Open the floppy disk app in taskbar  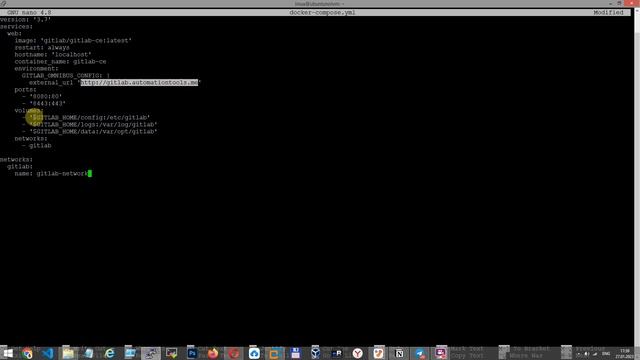coord(295,353)
